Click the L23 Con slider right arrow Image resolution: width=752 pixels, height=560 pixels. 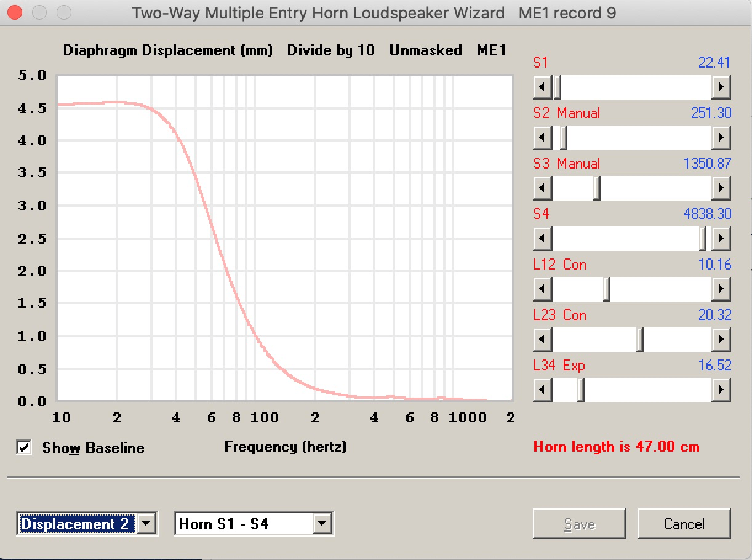(721, 339)
